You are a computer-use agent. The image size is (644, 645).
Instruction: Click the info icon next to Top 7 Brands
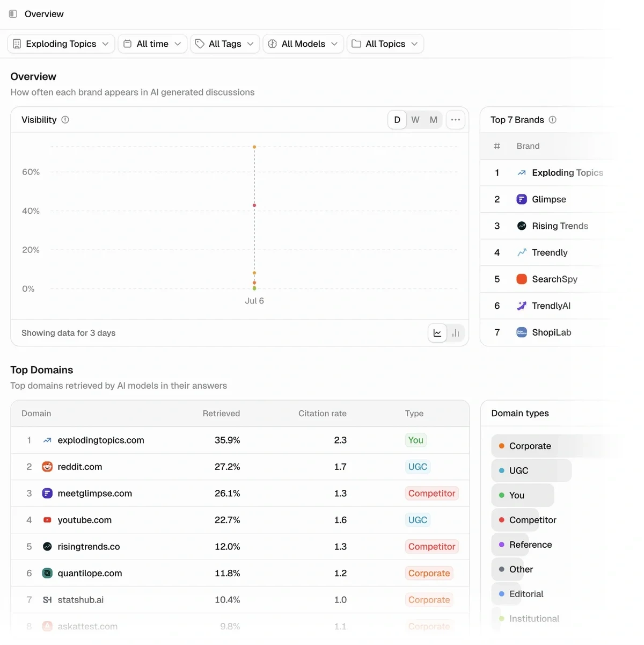[x=553, y=120]
